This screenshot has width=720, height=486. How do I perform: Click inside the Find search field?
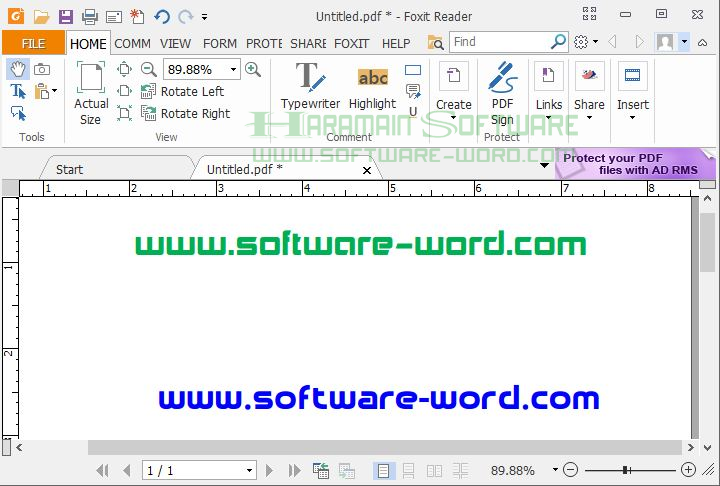point(500,42)
